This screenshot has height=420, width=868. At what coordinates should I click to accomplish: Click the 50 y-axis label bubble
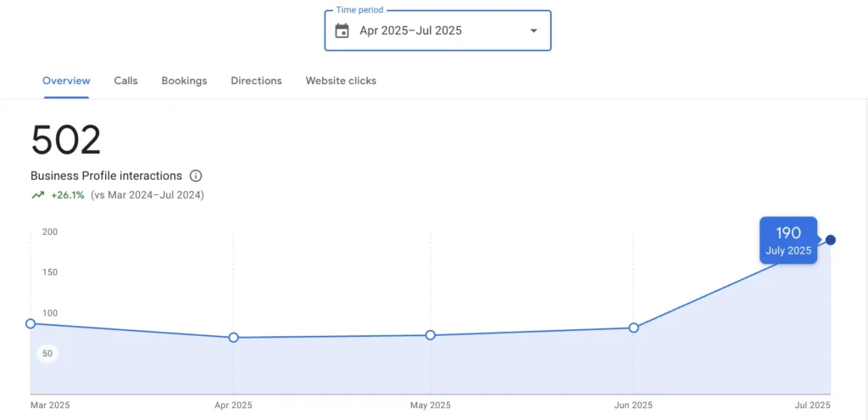tap(47, 354)
